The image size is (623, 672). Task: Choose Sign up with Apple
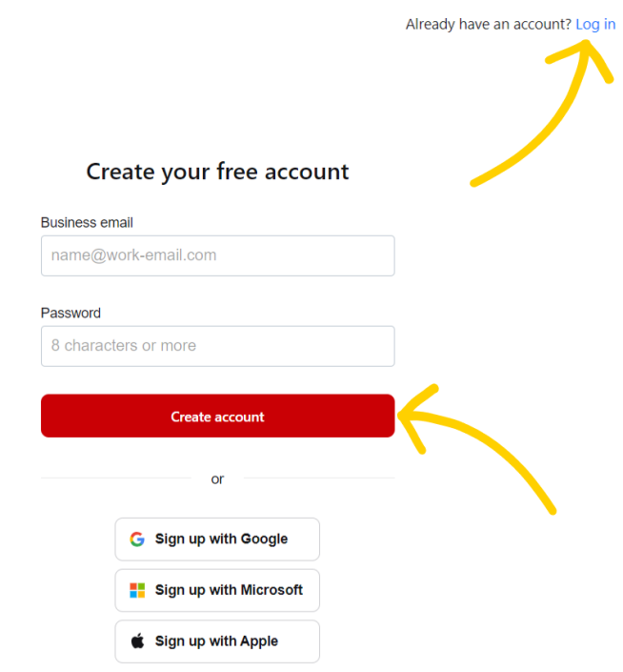click(217, 641)
